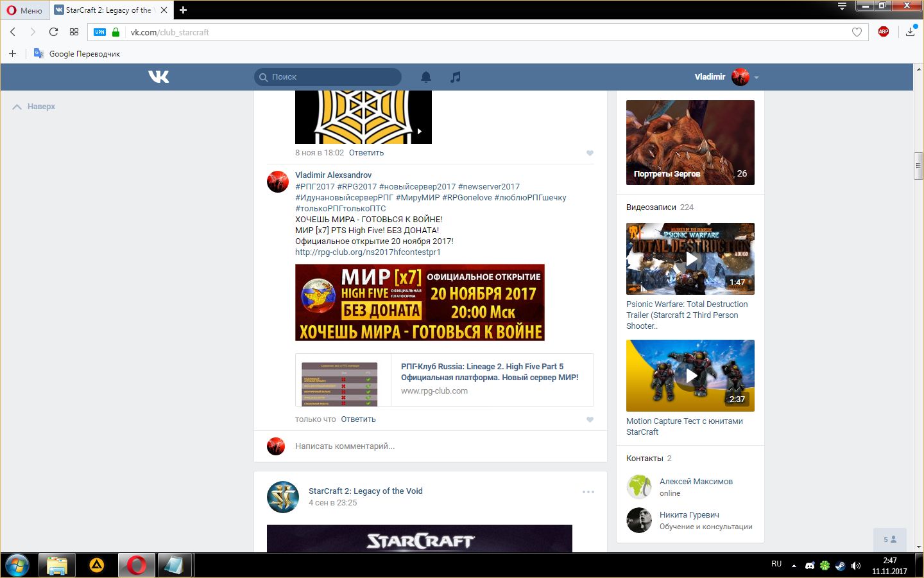924x578 pixels.
Task: Open the Psionic Warfare: Total Destruction title
Action: coord(687,315)
